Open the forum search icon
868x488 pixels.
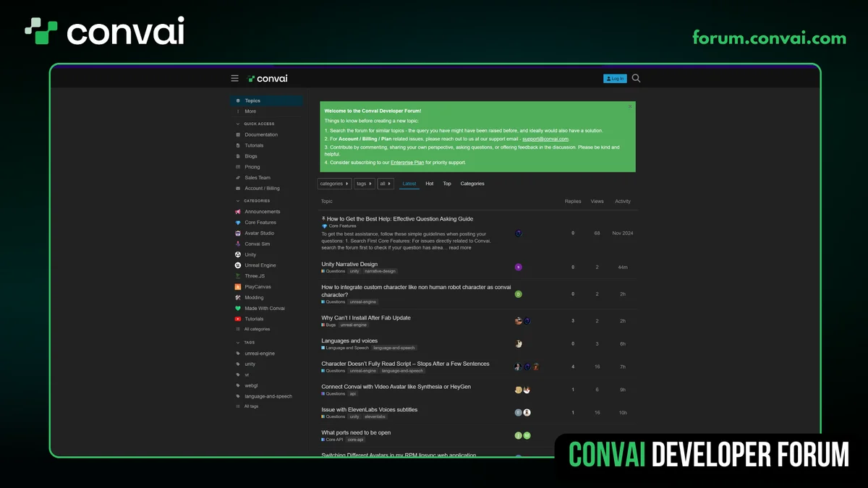tap(636, 78)
